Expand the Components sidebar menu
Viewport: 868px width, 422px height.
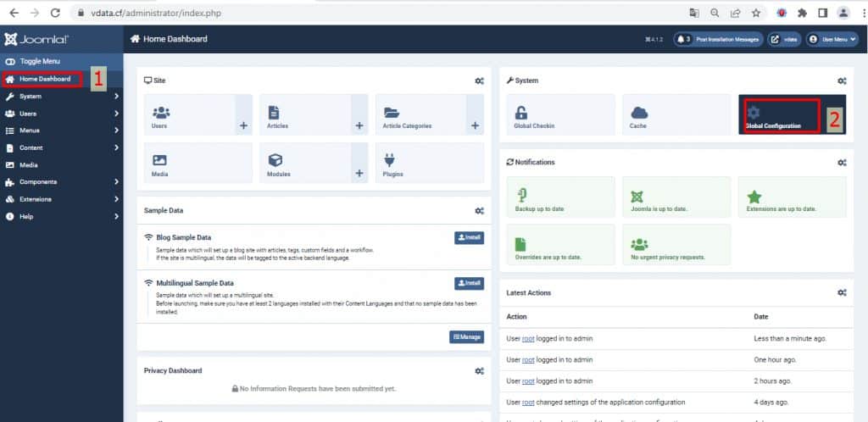(61, 182)
